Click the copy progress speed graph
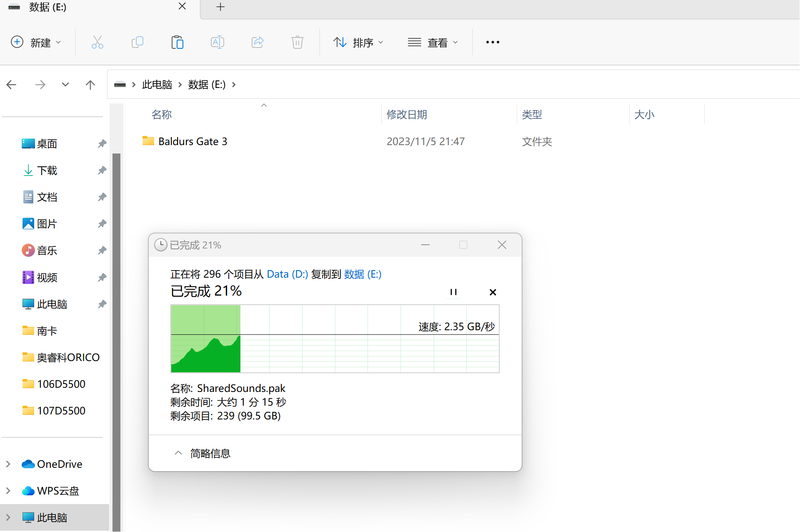Image resolution: width=800 pixels, height=532 pixels. (335, 339)
